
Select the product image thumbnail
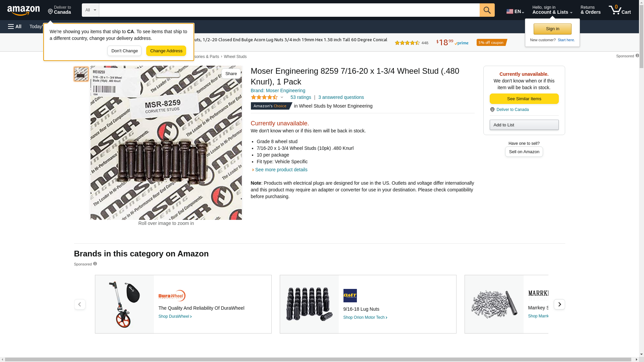(x=81, y=74)
